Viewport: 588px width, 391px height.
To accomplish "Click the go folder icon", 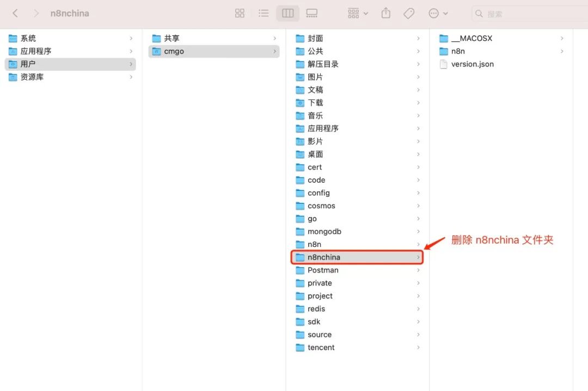I will click(x=300, y=219).
